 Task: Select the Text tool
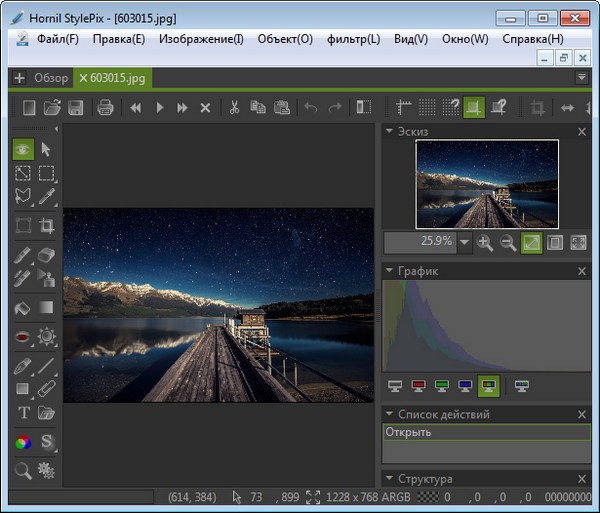(24, 412)
